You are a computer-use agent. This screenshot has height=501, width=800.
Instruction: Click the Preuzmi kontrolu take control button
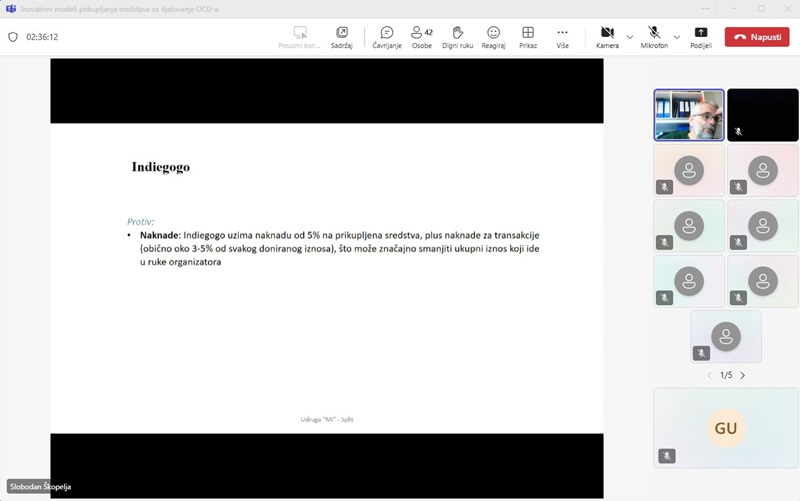coord(299,37)
